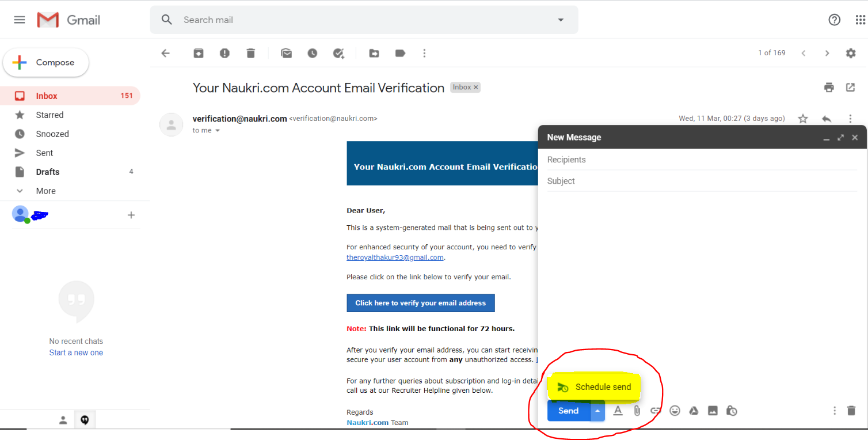Open the More send options arrow
This screenshot has width=868, height=440.
tap(597, 411)
